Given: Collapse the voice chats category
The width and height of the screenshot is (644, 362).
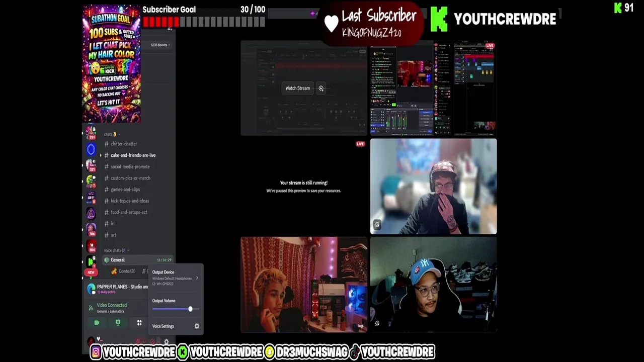Looking at the screenshot, I should (x=116, y=250).
